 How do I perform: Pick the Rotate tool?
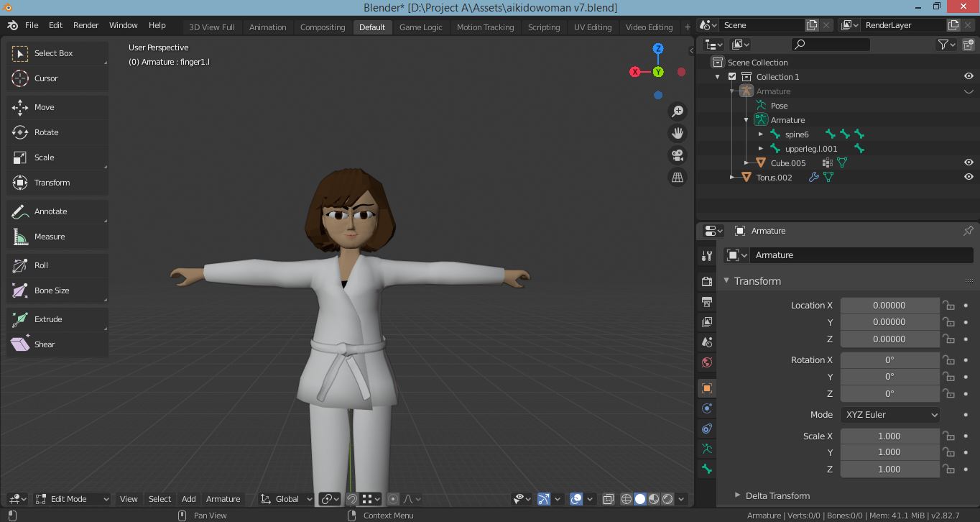pyautogui.click(x=57, y=132)
